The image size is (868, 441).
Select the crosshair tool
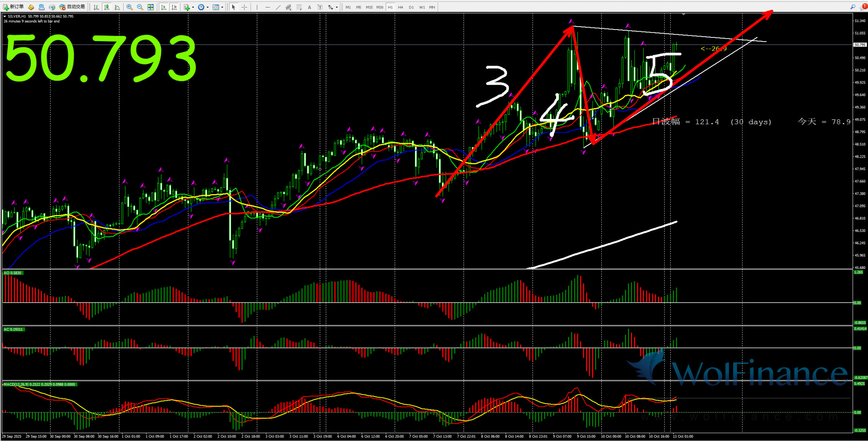pos(244,7)
